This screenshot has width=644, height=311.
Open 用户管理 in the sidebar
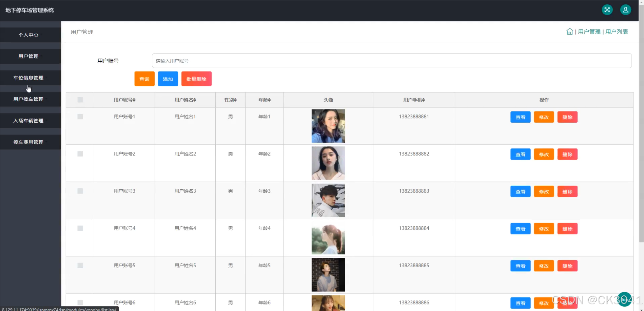[x=31, y=56]
